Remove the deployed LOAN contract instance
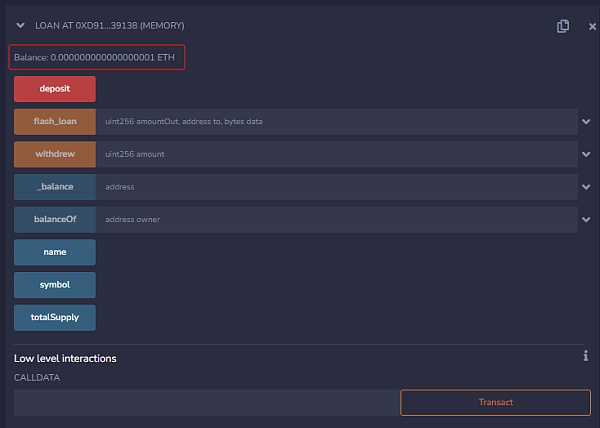 (x=592, y=26)
